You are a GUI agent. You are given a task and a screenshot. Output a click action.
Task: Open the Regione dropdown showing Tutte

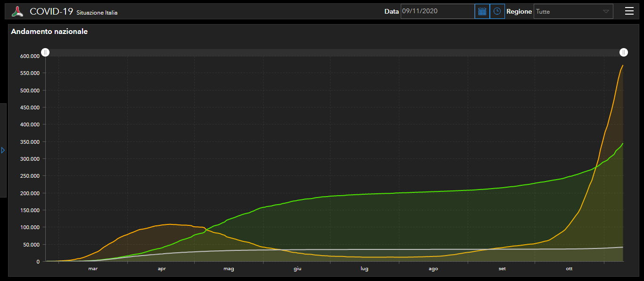[x=573, y=11]
